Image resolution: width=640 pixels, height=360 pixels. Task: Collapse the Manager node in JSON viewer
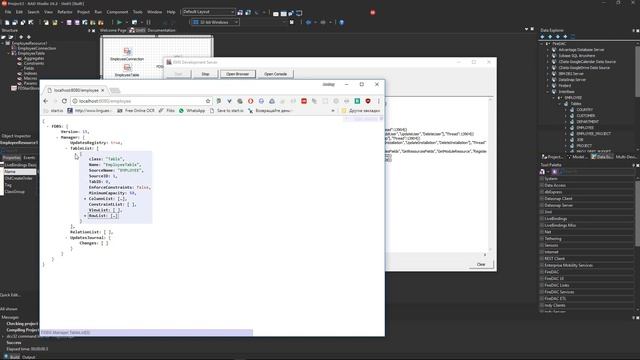click(x=57, y=138)
